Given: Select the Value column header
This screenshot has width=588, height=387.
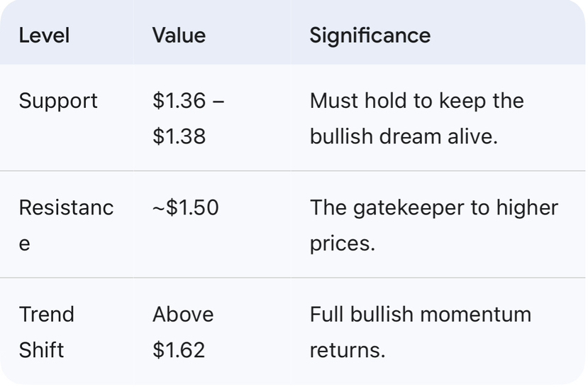Looking at the screenshot, I should tap(179, 36).
